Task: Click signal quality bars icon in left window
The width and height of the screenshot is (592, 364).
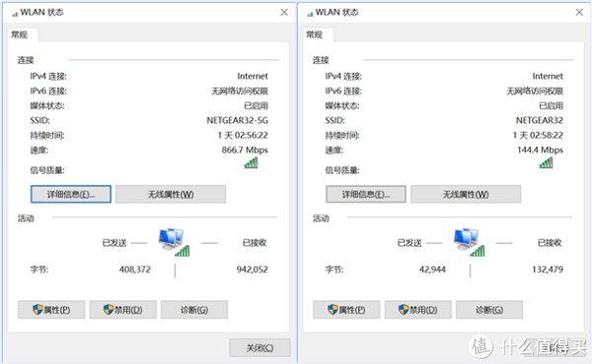Action: 251,163
